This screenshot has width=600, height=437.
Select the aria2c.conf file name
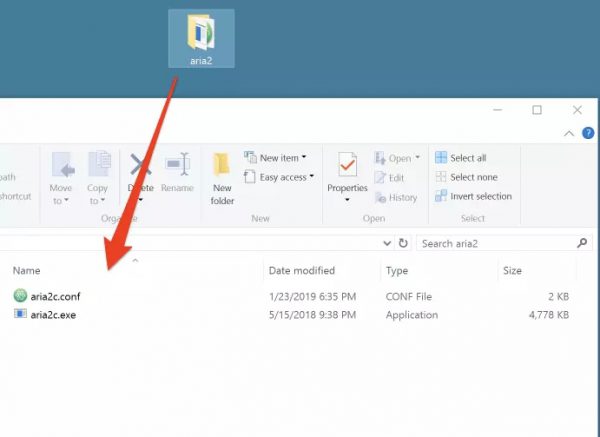[55, 296]
